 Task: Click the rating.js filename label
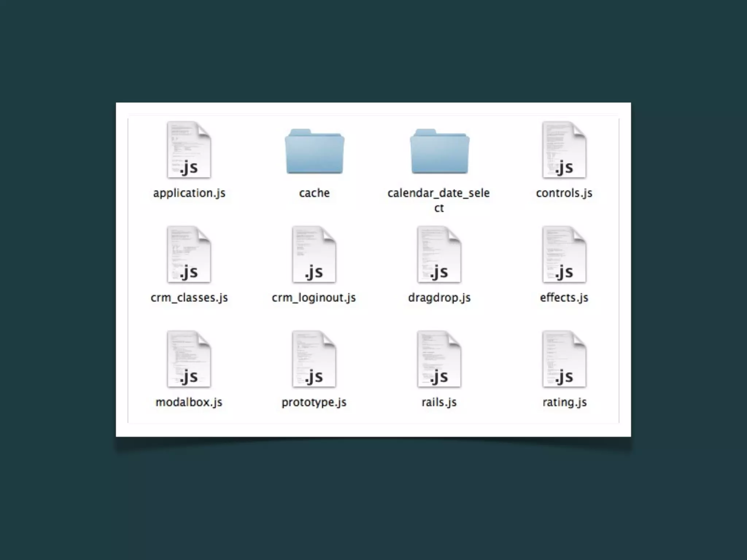point(564,402)
